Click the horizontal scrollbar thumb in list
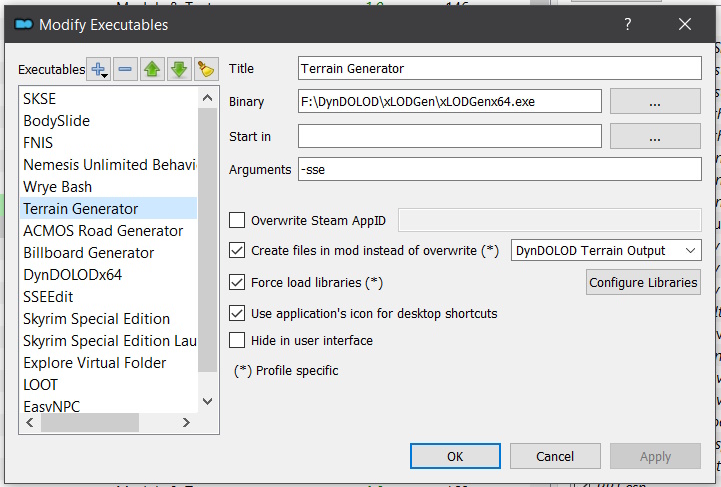This screenshot has width=721, height=487. pyautogui.click(x=90, y=422)
